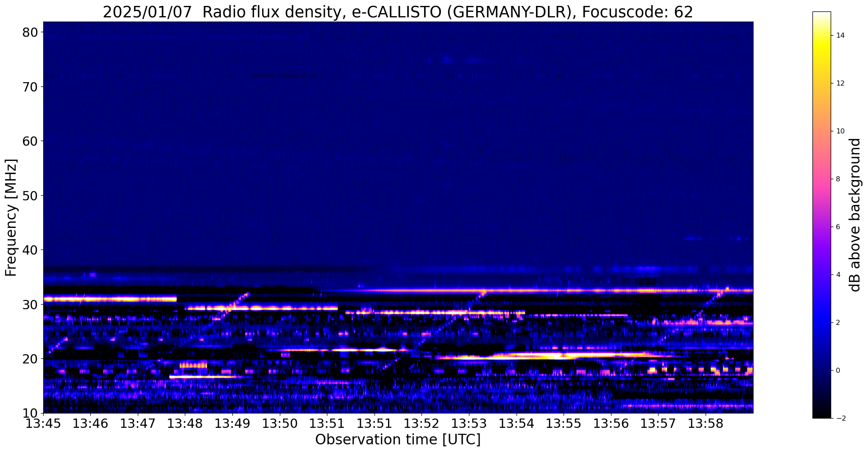Click the colorbar tick label 12
This screenshot has height=452, width=868.
pos(840,83)
